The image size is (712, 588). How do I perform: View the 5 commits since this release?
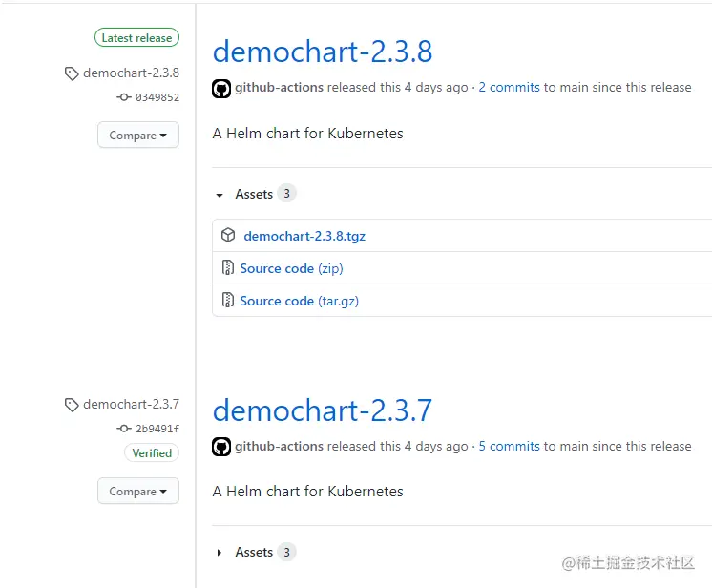(509, 446)
